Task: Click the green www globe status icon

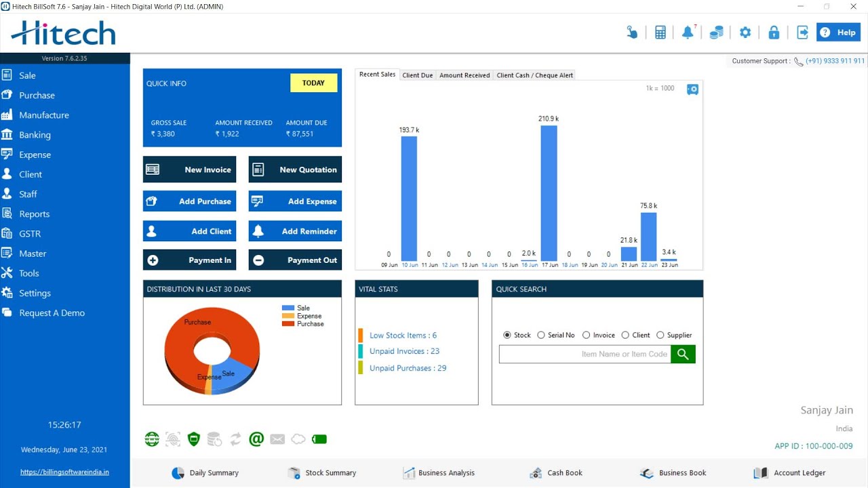Action: [x=152, y=439]
